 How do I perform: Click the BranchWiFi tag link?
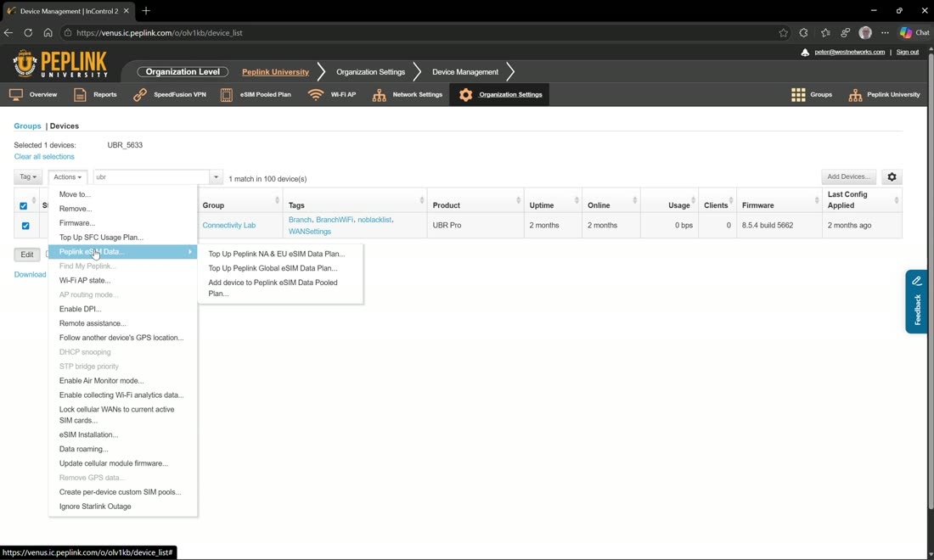pos(335,220)
